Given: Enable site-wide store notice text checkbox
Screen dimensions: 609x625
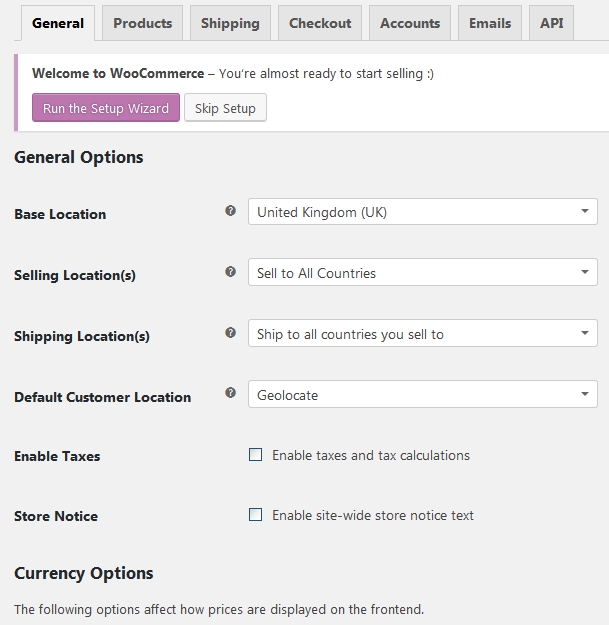Looking at the screenshot, I should (256, 515).
